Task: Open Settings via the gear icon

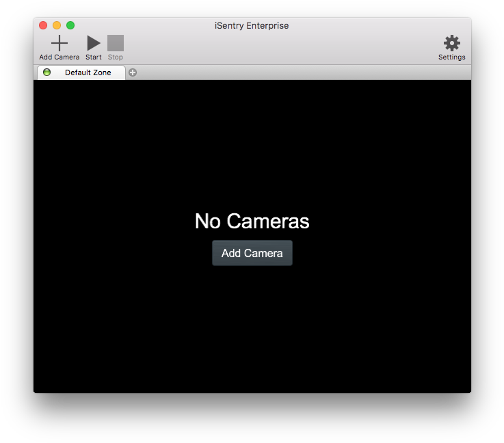Action: tap(452, 43)
